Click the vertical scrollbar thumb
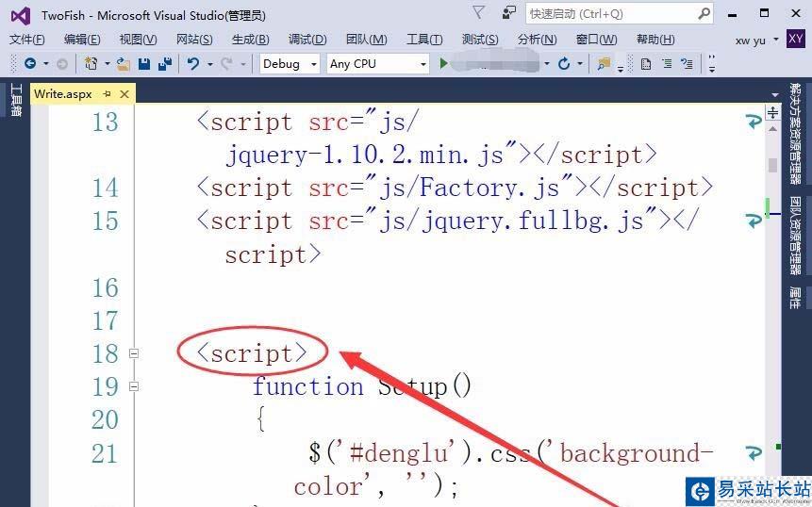Viewport: 812px width, 507px height. click(772, 165)
